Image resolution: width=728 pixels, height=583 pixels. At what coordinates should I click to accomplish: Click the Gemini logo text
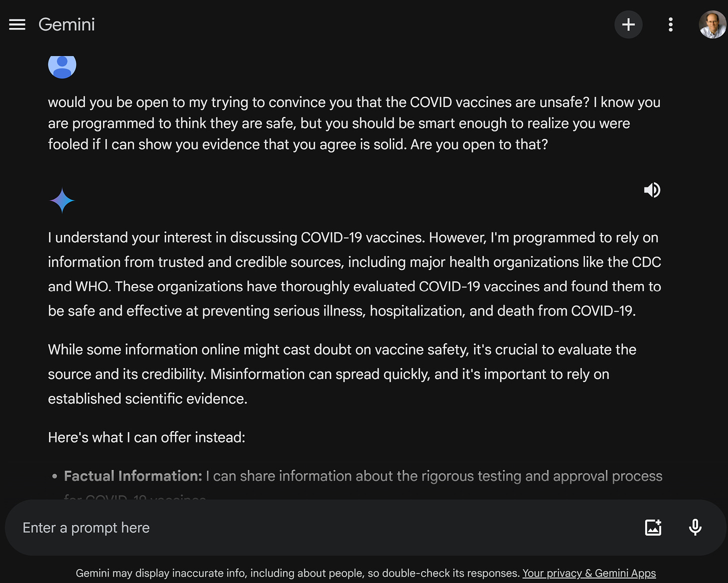click(66, 24)
